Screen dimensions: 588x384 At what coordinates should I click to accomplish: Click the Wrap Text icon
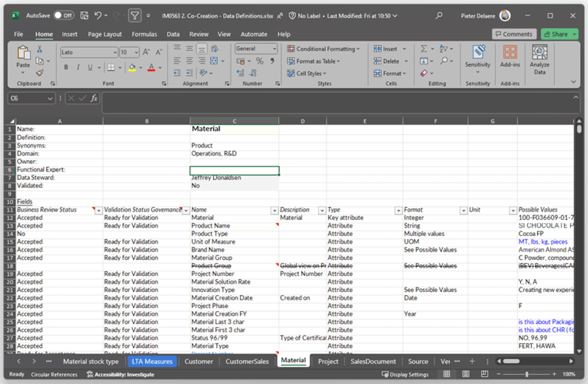tap(215, 49)
